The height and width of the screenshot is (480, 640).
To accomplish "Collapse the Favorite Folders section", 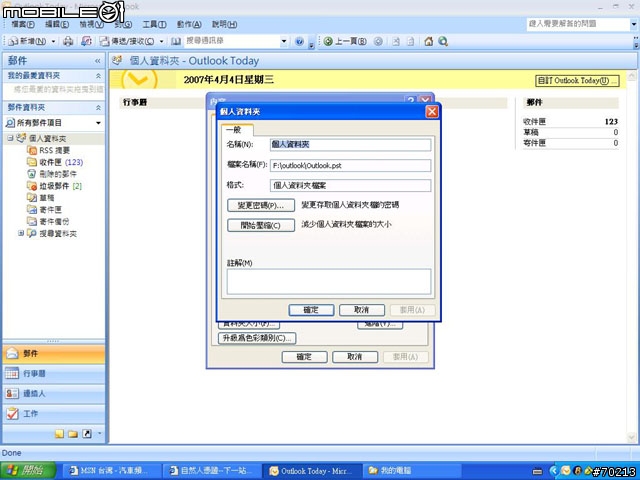I will point(98,76).
